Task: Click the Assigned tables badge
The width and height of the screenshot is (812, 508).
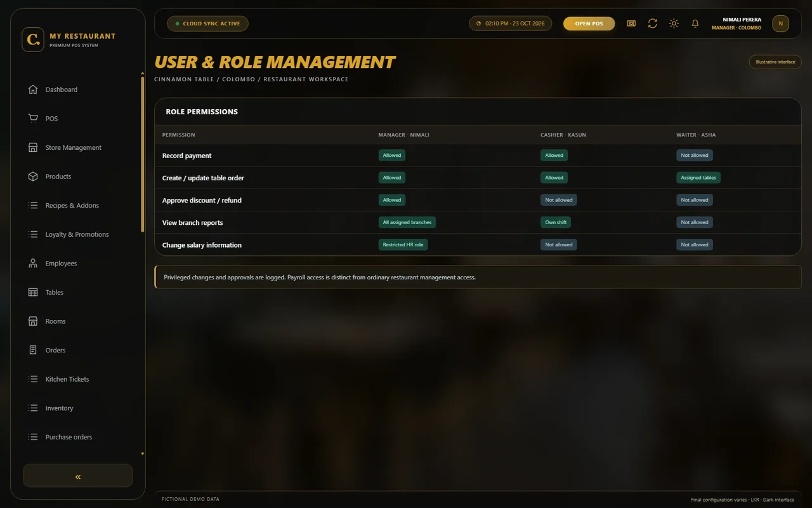Action: tap(698, 178)
